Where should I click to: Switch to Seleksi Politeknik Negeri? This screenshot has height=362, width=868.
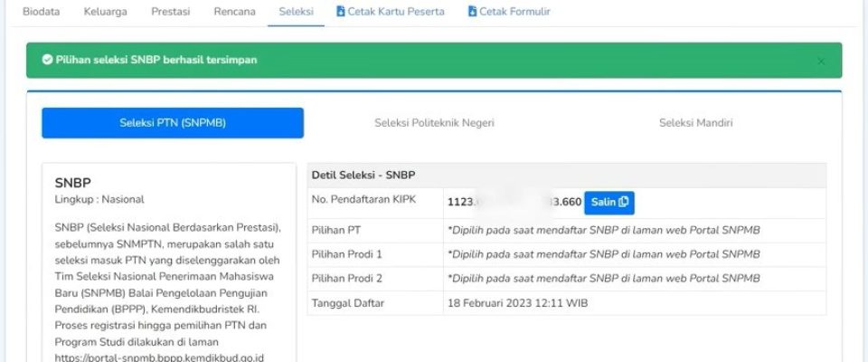(x=434, y=123)
